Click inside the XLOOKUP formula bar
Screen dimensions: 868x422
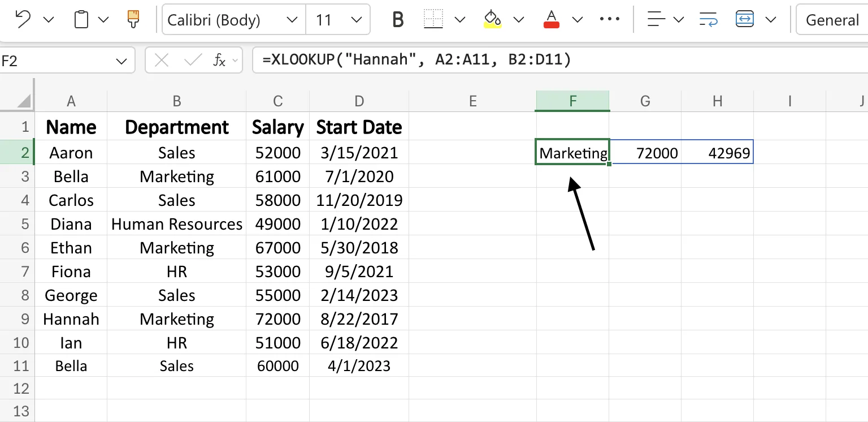click(x=559, y=60)
